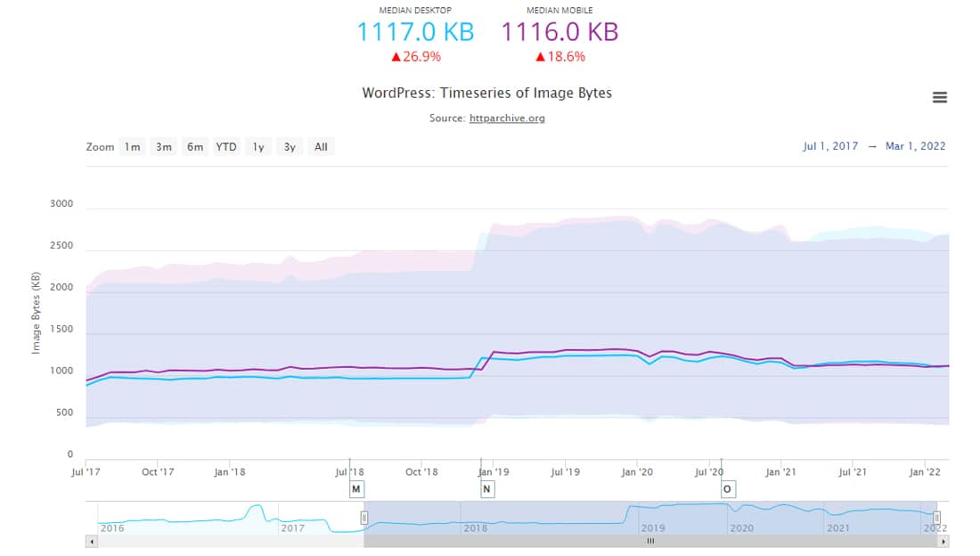
Task: Select flag marker M on the timeline
Action: [x=356, y=488]
